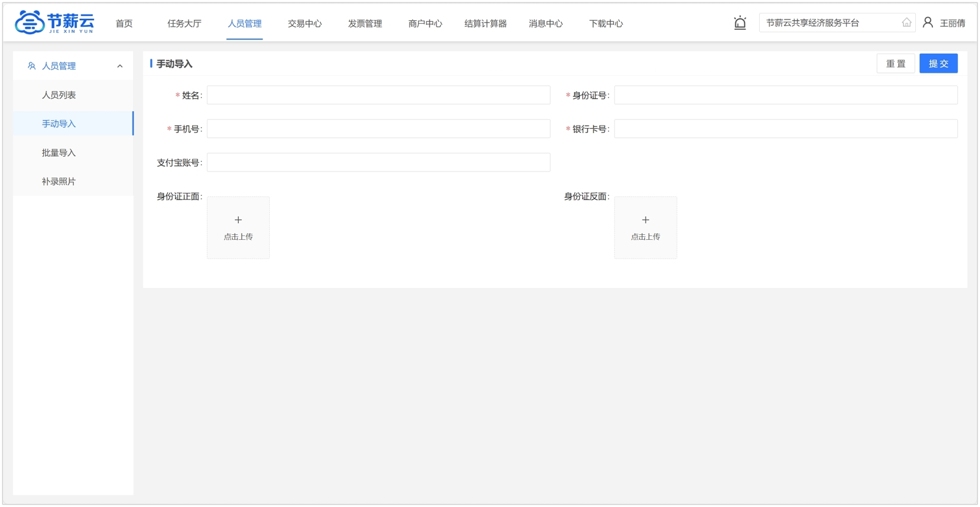Go to 结算计算器 page
The height and width of the screenshot is (507, 980).
click(485, 24)
